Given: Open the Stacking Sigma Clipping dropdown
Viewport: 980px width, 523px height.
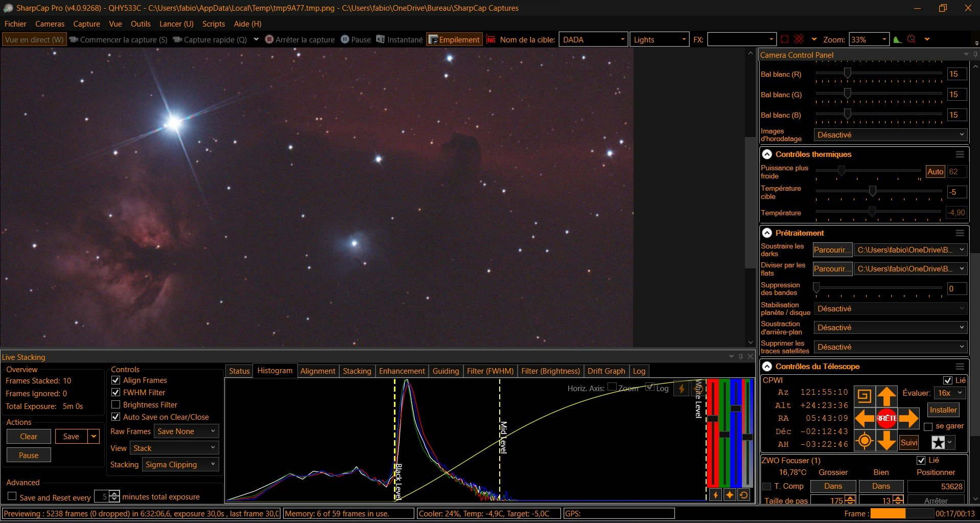Looking at the screenshot, I should point(180,464).
